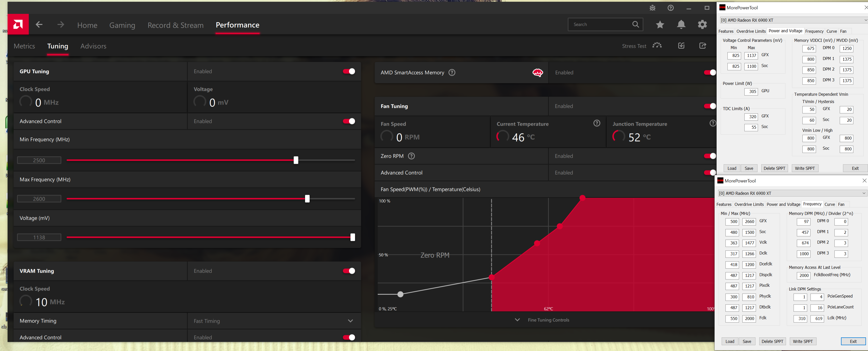
Task: Open the bug report icon
Action: pyautogui.click(x=652, y=8)
